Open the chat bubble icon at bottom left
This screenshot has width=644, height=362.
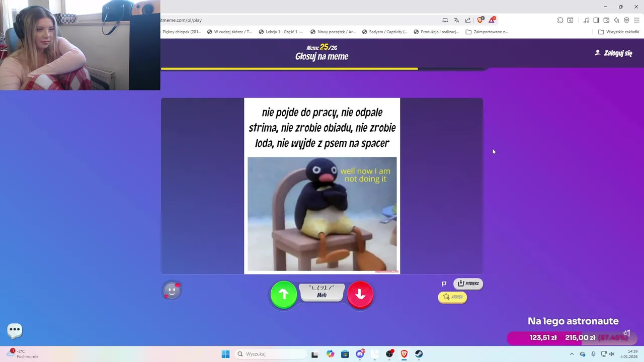tap(15, 330)
